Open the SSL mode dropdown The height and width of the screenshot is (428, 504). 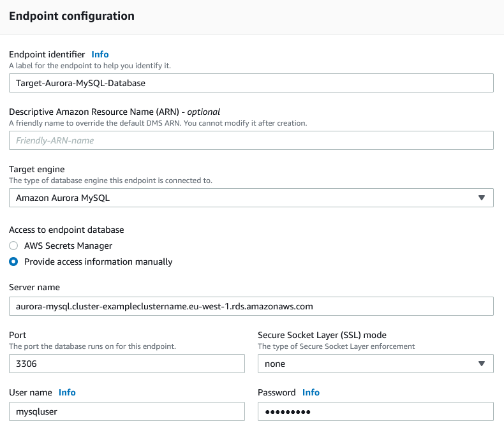point(375,364)
